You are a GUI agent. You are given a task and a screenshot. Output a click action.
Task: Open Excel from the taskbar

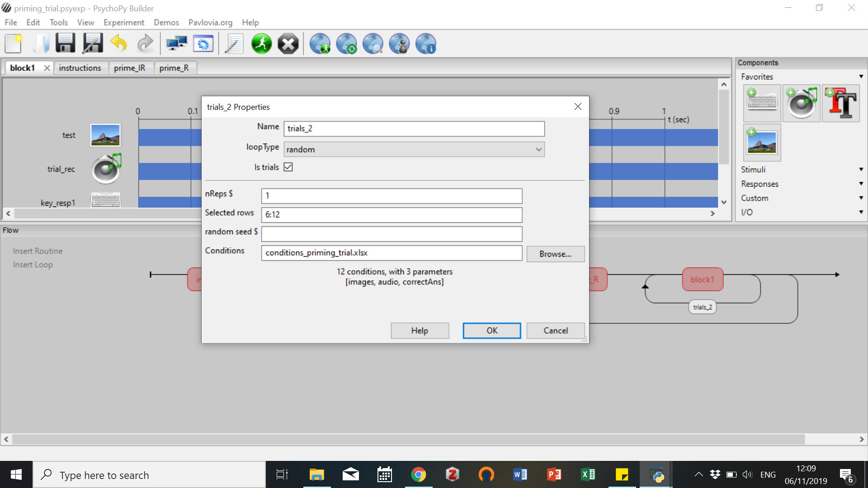[x=588, y=474]
